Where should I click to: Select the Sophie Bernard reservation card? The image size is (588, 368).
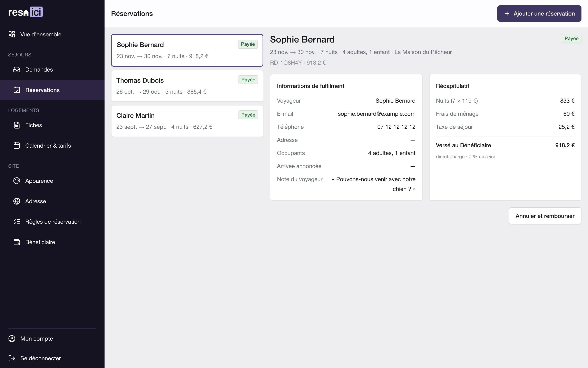coord(187,50)
